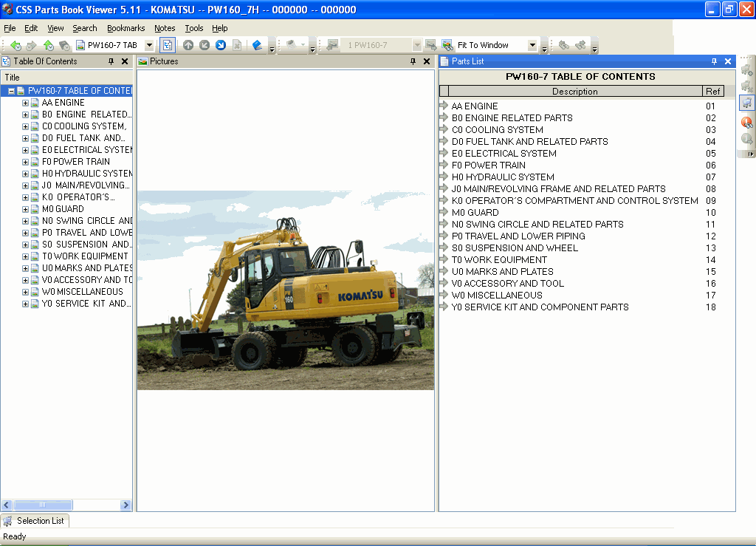Viewport: 756px width, 546px height.
Task: Click the green Up history arrow
Action: click(x=48, y=45)
